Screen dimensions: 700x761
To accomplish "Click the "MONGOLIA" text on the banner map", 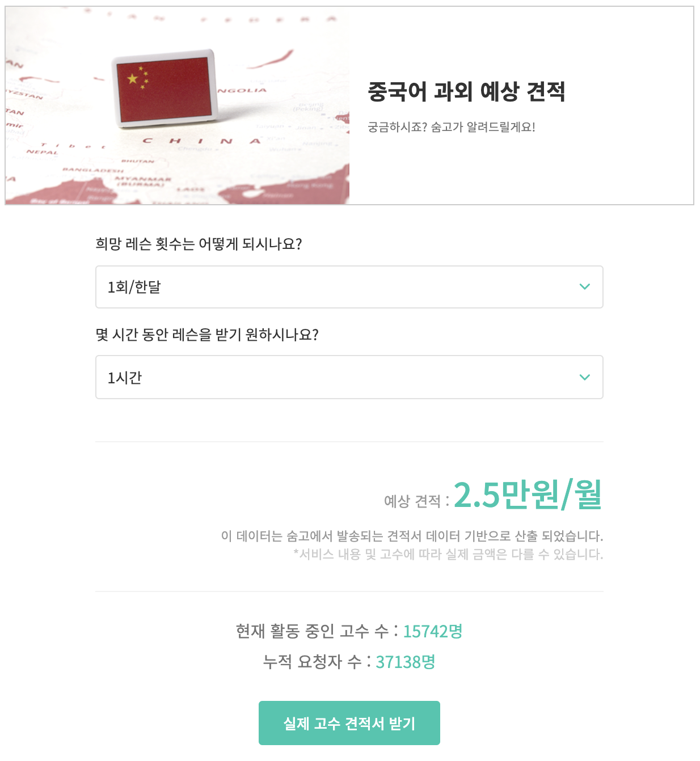I will [x=243, y=91].
